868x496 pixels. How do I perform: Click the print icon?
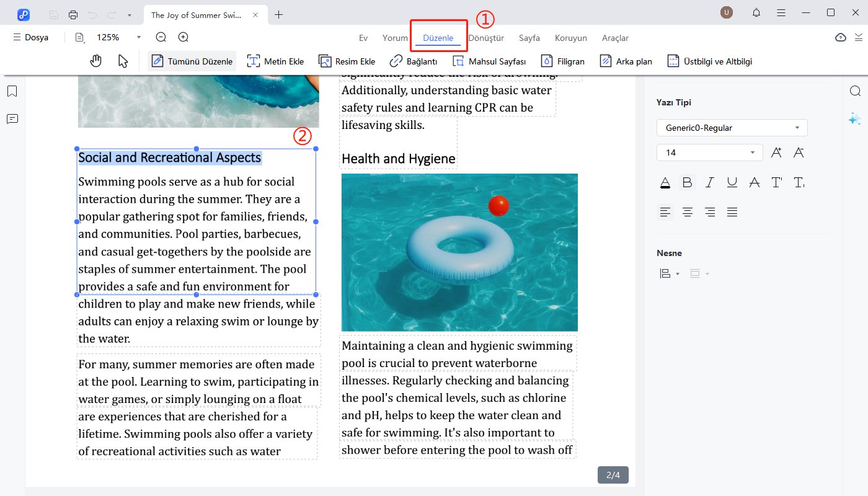(73, 14)
